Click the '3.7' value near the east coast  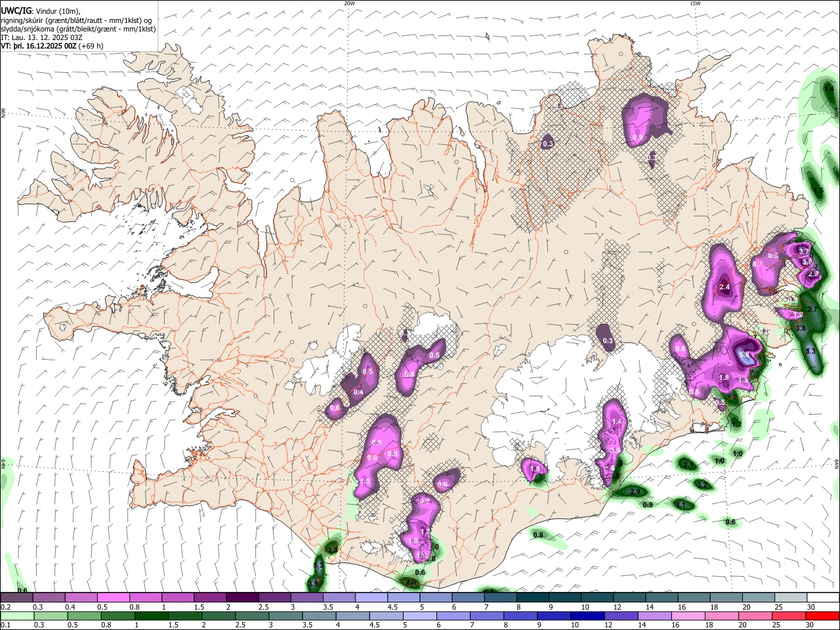[x=803, y=251]
